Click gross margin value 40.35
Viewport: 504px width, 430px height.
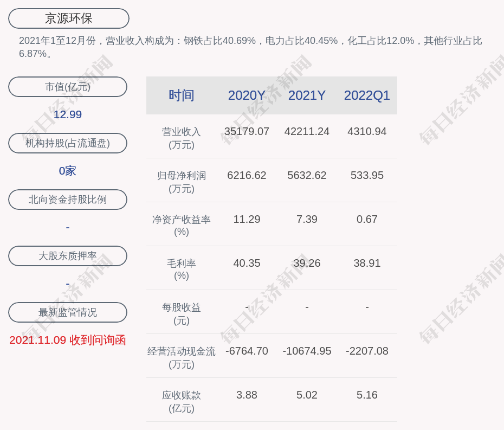(x=247, y=263)
